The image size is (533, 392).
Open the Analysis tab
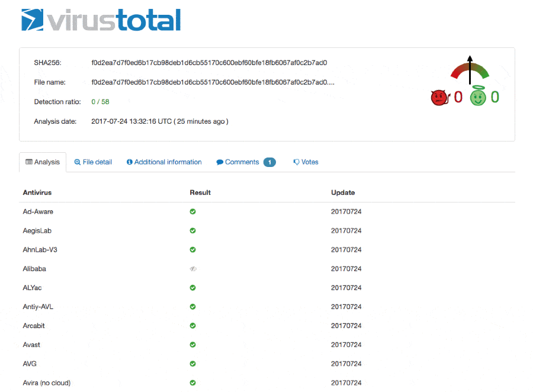(x=43, y=162)
